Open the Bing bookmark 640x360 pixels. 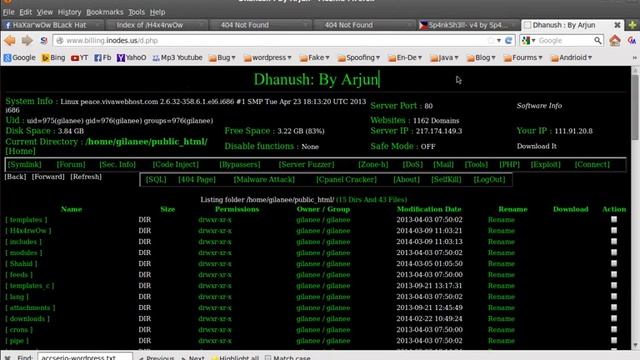[x=53, y=58]
